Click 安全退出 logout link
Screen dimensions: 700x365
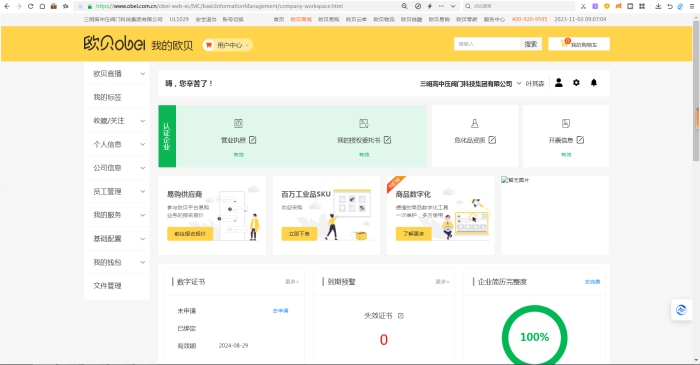click(x=206, y=19)
